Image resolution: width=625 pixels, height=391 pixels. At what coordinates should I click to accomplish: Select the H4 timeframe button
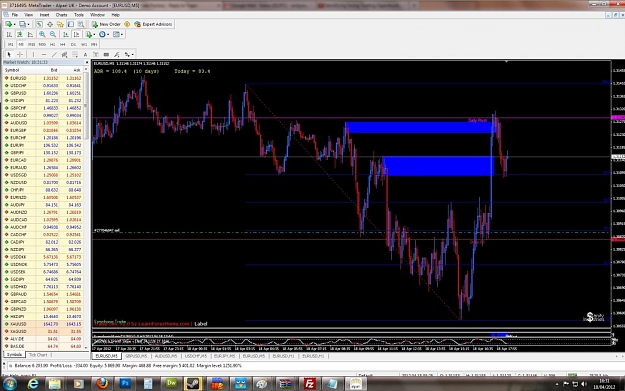[x=63, y=44]
